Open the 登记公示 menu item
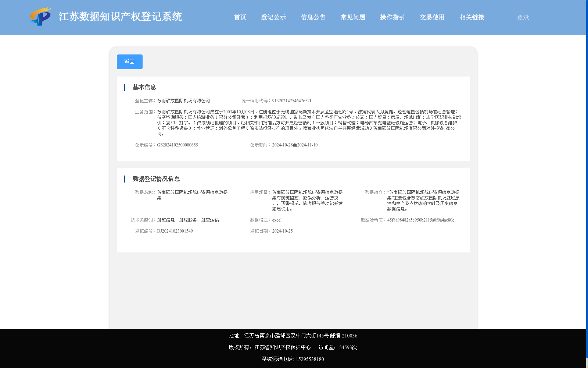588x368 pixels. point(273,17)
